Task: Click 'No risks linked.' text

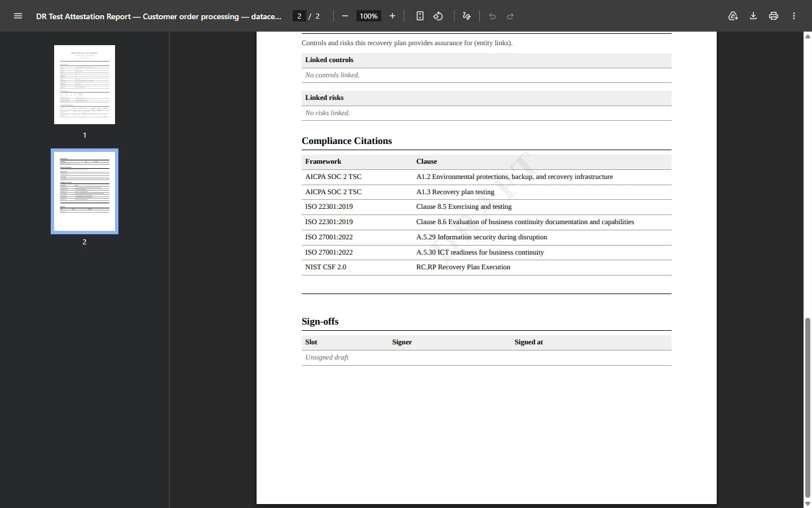Action: point(328,113)
